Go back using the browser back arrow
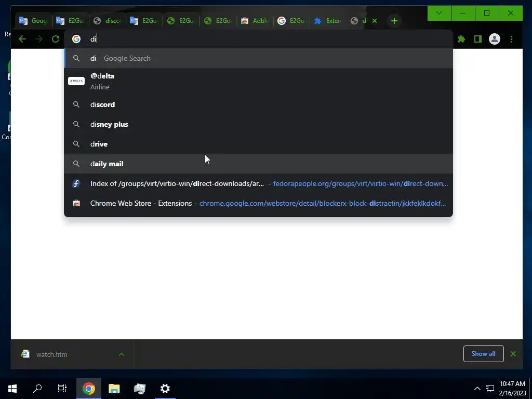The height and width of the screenshot is (399, 532). pyautogui.click(x=22, y=39)
